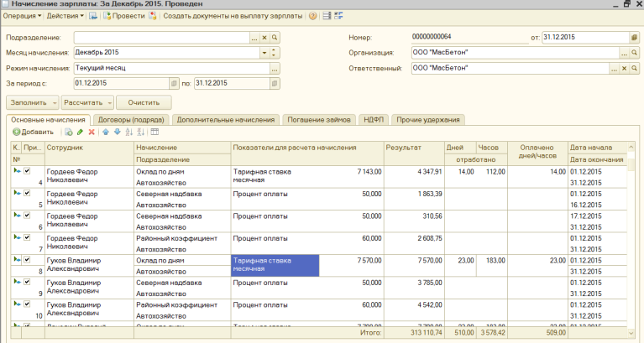Click the rightmost checklist icon in top toolbar
644x343 pixels.
point(338,16)
